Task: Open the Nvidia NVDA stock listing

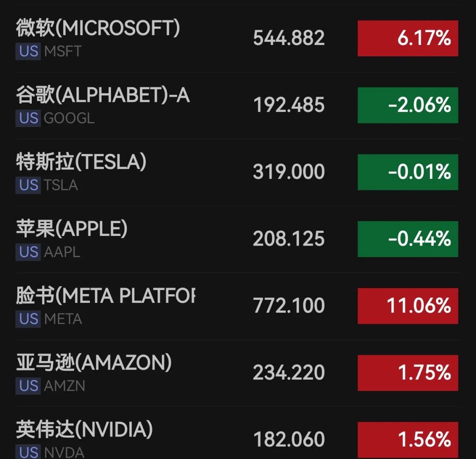Action: point(238,433)
